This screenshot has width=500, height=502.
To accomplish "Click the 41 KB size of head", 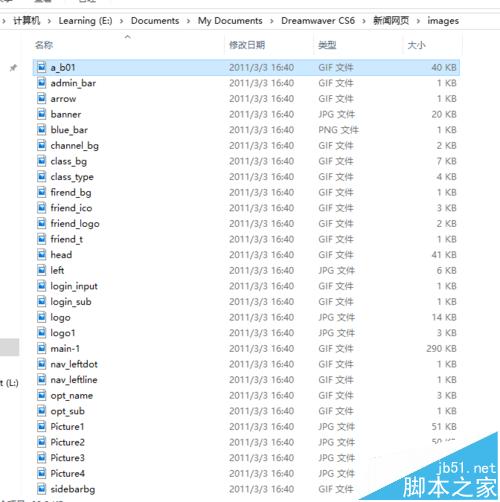I will click(444, 255).
